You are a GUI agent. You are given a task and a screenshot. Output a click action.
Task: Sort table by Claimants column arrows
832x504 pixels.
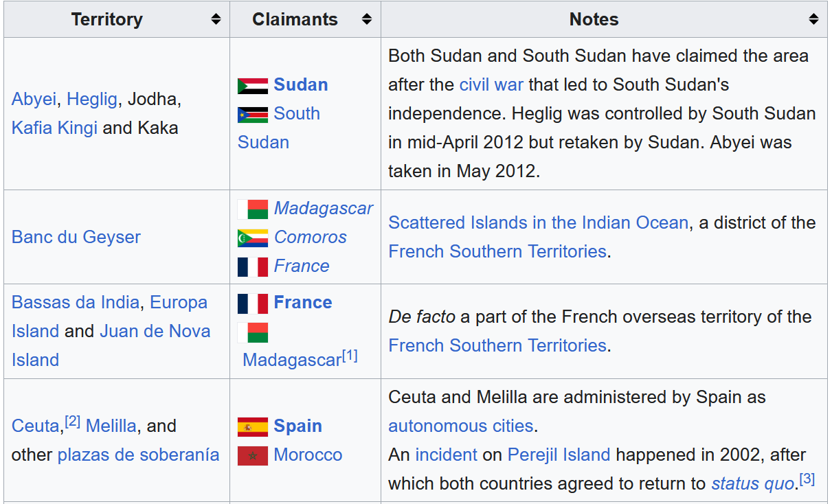coord(367,19)
